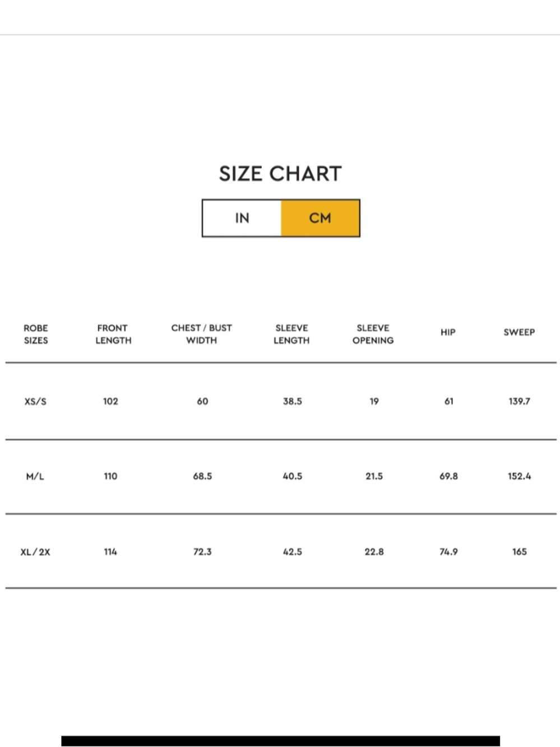Click the FRONT LENGTH column header
560x747 pixels.
(x=113, y=334)
